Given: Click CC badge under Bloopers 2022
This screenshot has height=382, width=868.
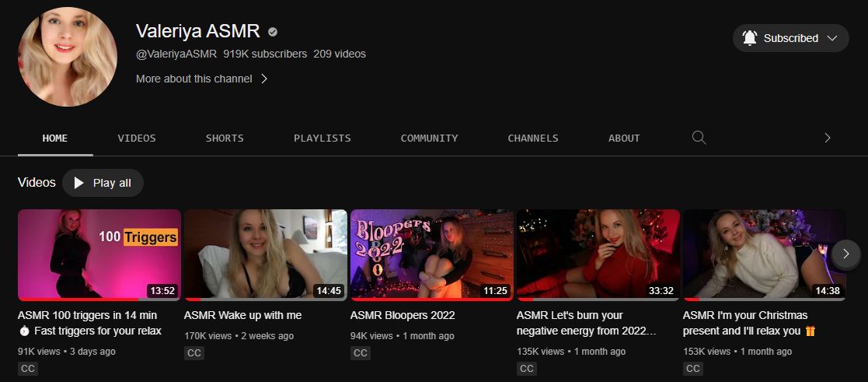Looking at the screenshot, I should (361, 353).
